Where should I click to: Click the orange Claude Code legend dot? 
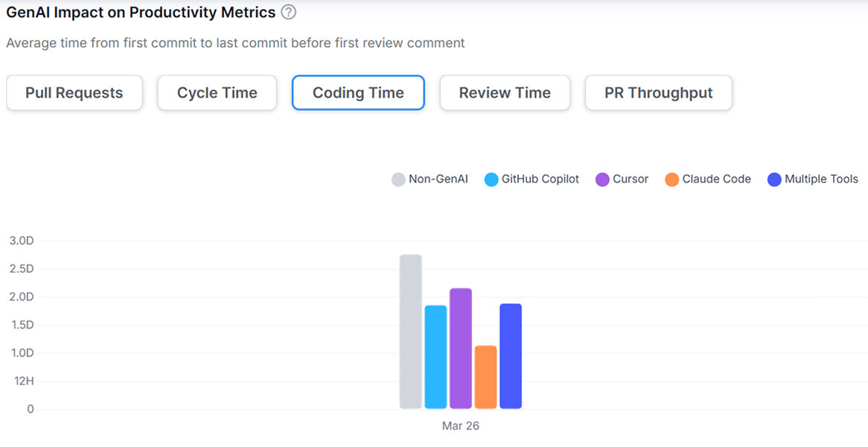[x=672, y=180]
